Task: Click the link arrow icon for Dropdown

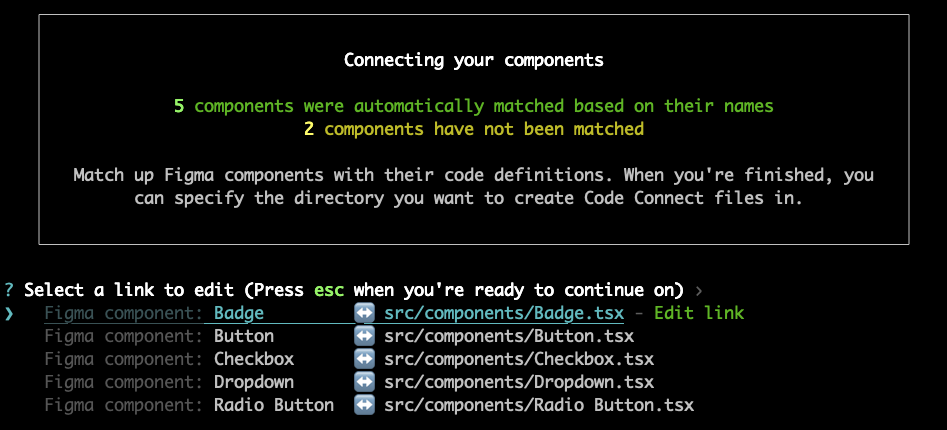Action: click(364, 382)
